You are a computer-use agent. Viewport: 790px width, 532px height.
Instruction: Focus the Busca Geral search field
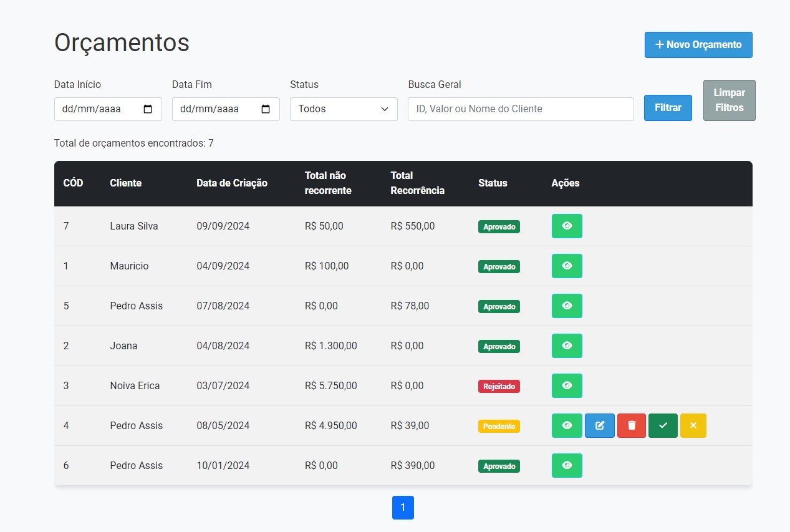tap(521, 109)
